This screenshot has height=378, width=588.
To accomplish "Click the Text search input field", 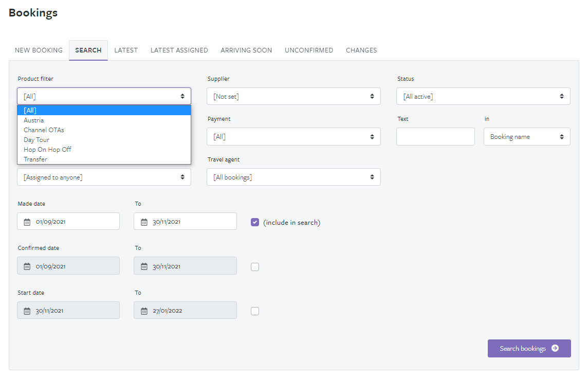I will click(435, 137).
